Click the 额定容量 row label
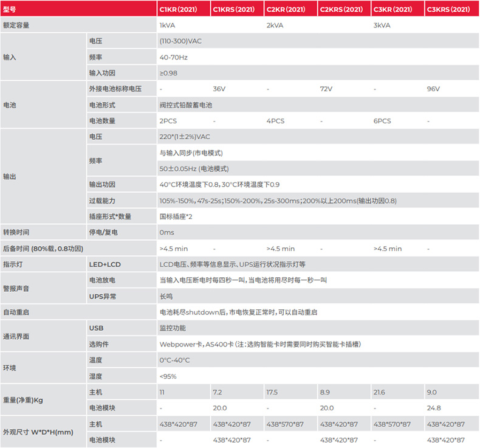The width and height of the screenshot is (480, 448). tap(16, 26)
